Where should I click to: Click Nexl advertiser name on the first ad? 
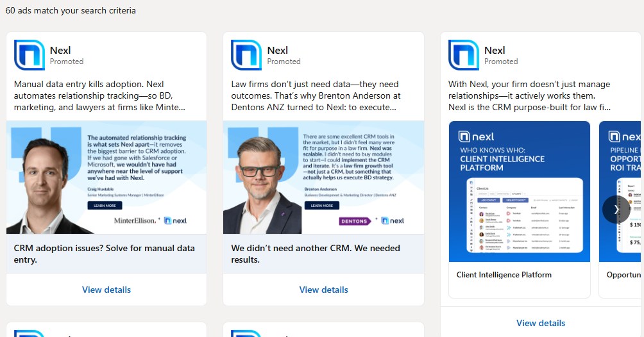(60, 51)
